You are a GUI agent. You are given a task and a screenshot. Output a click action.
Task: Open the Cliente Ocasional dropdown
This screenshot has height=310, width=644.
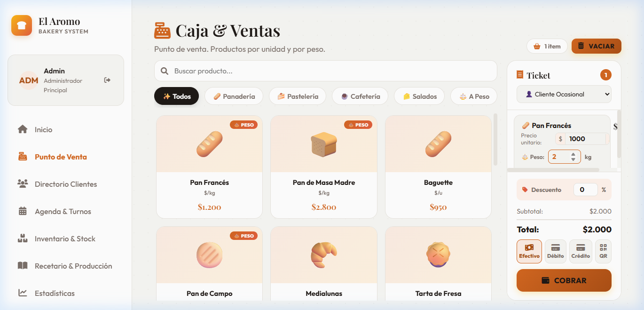coord(564,94)
